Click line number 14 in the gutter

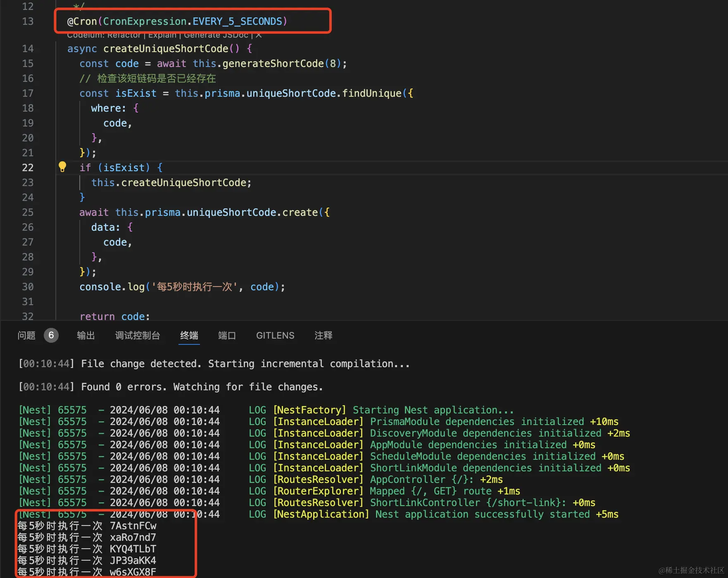click(x=28, y=49)
